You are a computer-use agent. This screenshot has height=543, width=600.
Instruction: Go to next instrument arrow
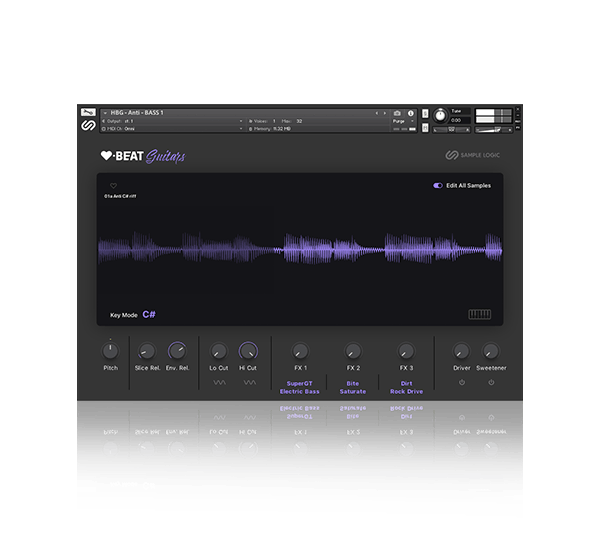click(385, 113)
